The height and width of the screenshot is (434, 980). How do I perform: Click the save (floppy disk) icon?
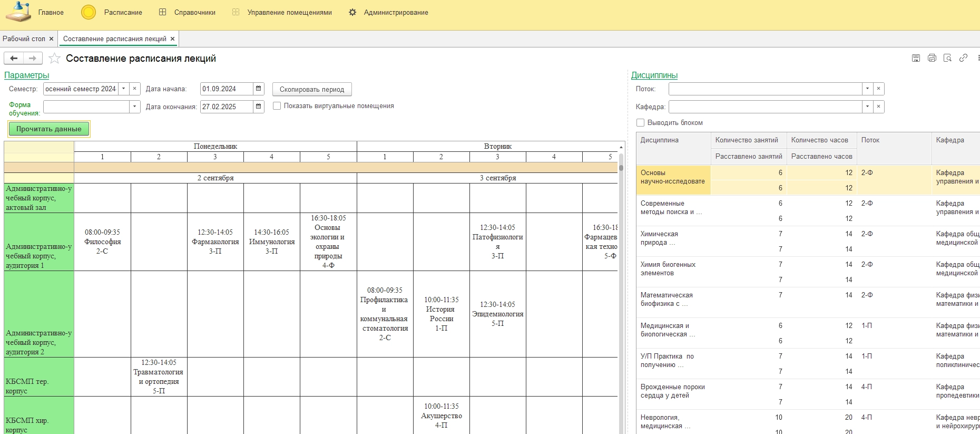tap(916, 58)
